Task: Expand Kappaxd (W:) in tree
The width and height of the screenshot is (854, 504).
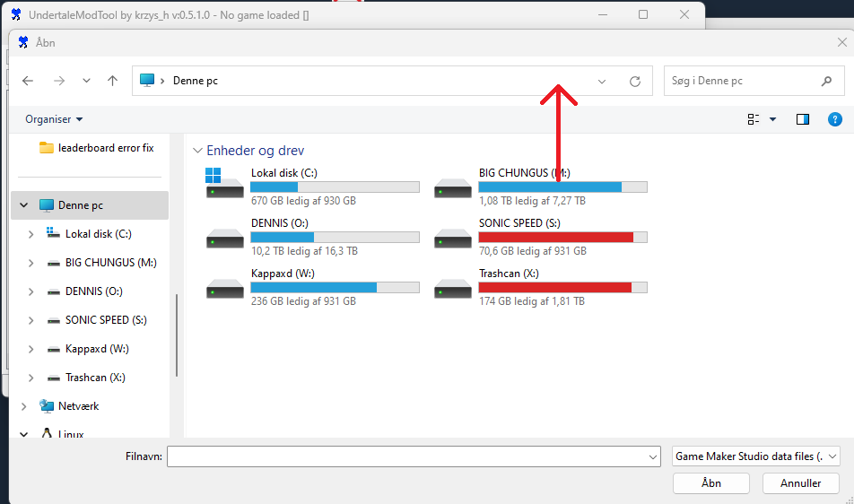Action: coord(31,349)
